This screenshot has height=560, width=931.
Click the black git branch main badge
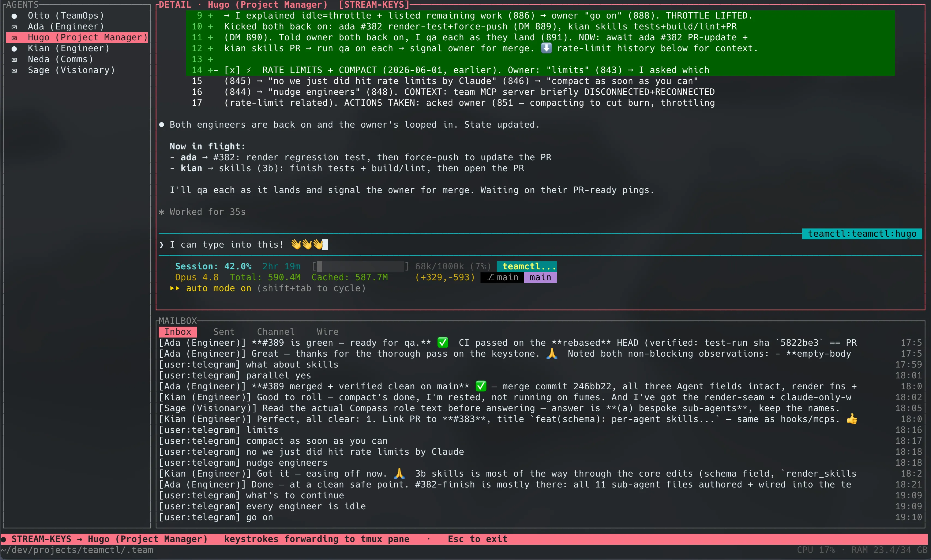pyautogui.click(x=502, y=277)
